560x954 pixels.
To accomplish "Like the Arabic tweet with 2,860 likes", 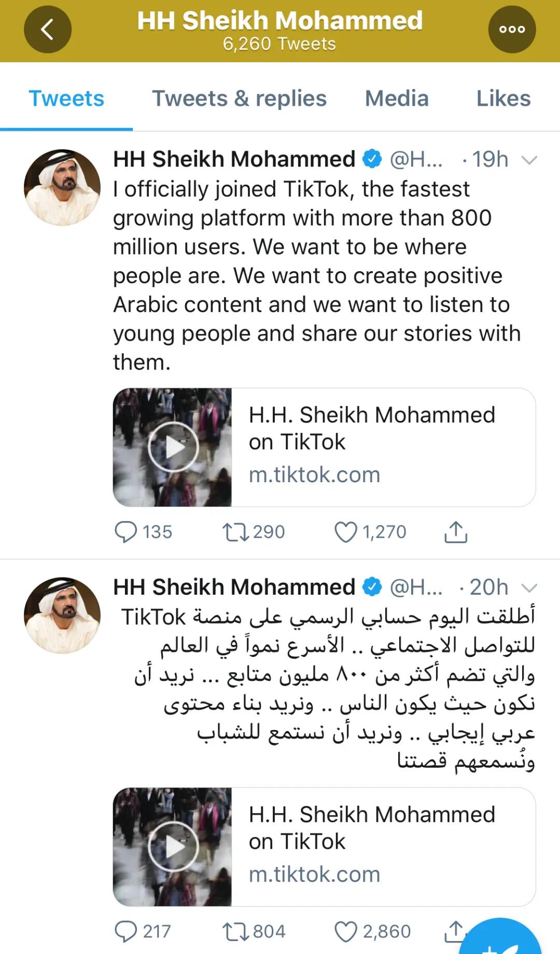I will [346, 931].
